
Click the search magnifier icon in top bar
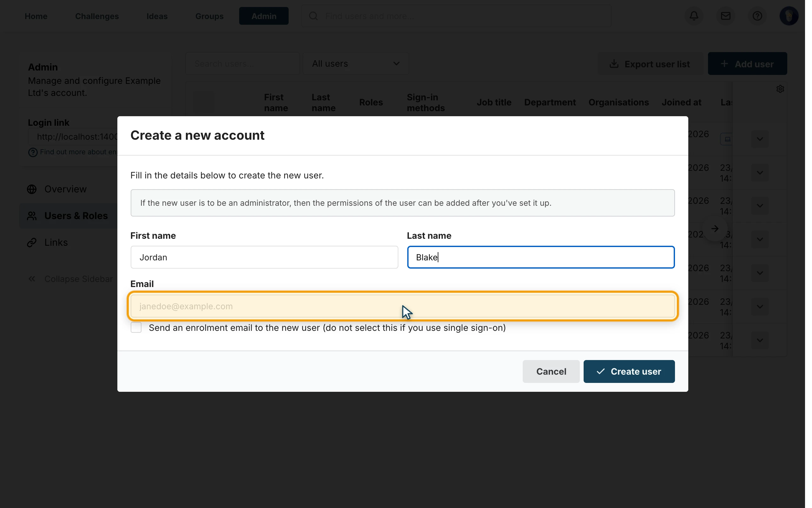click(313, 16)
